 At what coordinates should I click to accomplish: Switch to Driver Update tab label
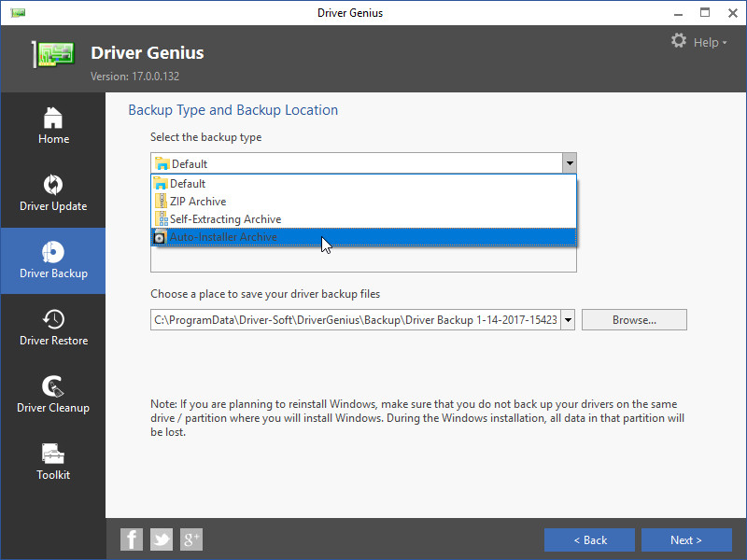53,206
